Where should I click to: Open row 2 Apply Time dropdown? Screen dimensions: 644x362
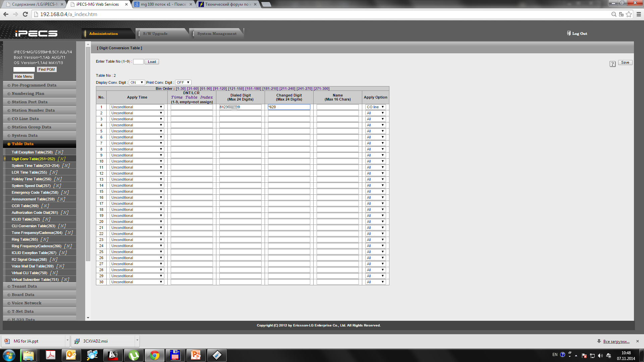click(137, 113)
